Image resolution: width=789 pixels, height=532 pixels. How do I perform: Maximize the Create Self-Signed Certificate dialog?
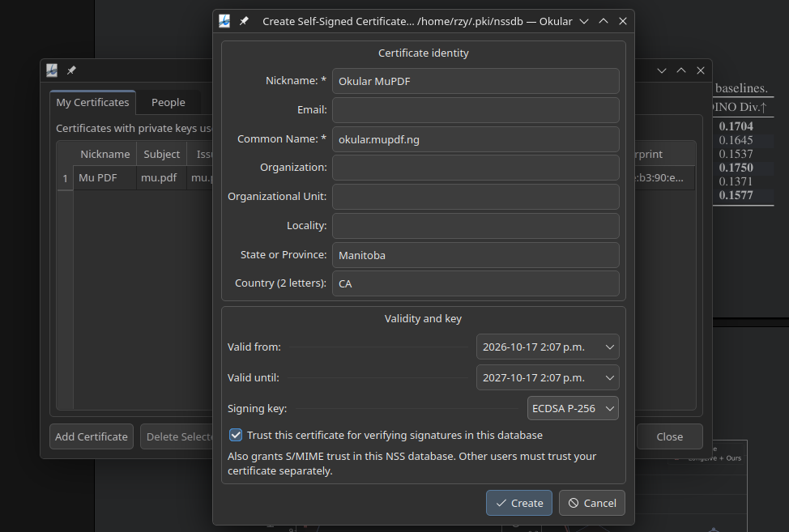point(603,21)
